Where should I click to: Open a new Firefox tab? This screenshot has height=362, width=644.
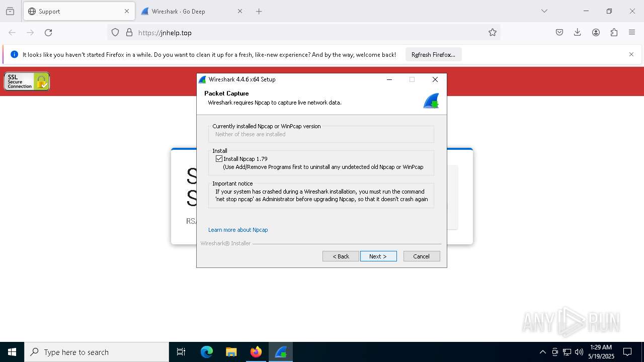(x=259, y=11)
